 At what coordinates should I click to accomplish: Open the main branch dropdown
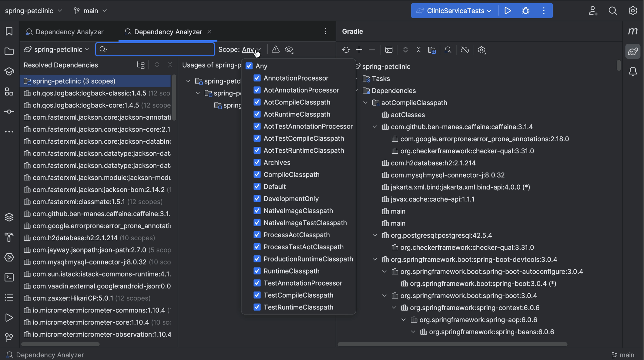[90, 11]
